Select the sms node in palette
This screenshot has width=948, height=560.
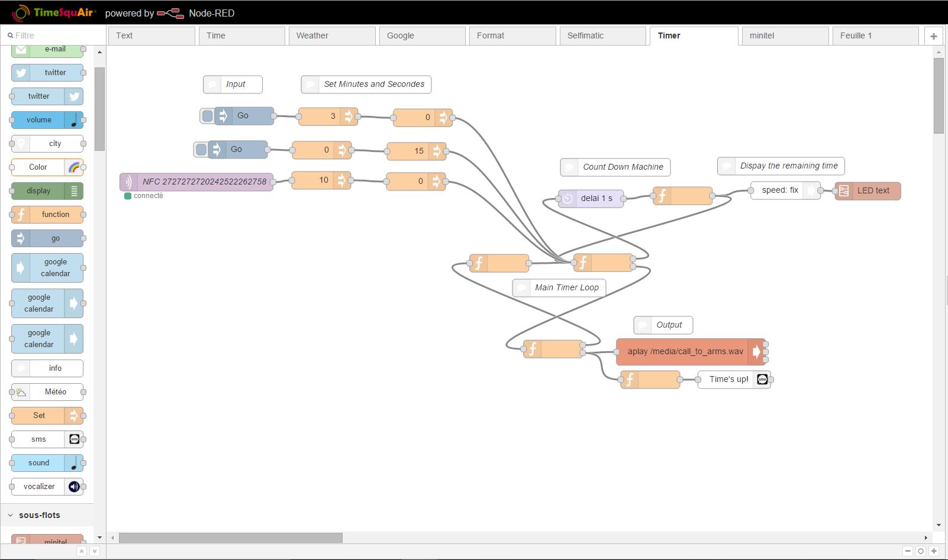[47, 439]
